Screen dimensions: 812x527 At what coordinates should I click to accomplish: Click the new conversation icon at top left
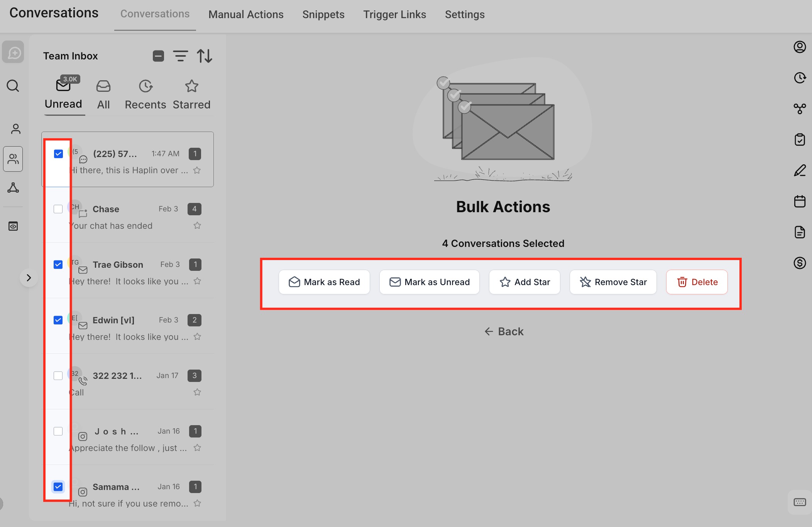coord(13,52)
